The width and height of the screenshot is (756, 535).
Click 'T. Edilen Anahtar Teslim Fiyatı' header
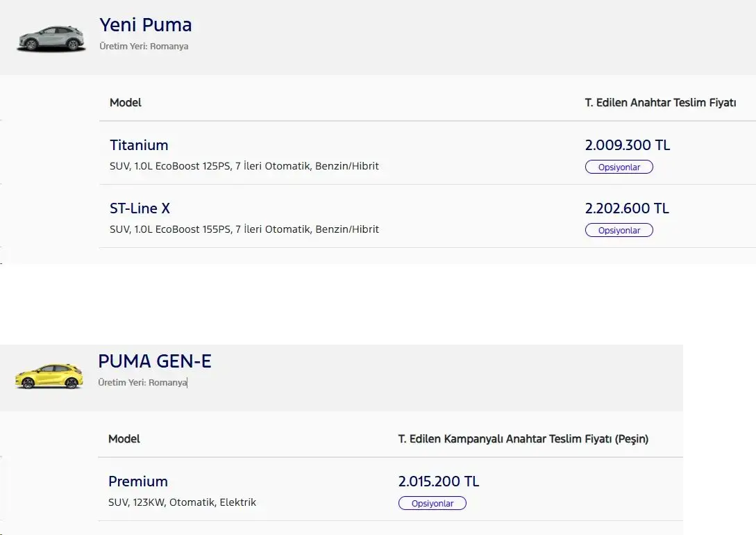pyautogui.click(x=660, y=102)
